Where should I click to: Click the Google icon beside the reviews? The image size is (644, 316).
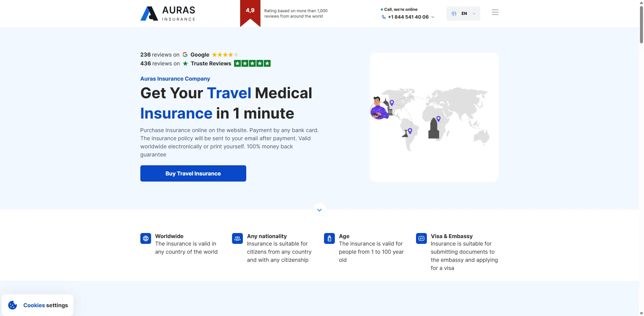(x=185, y=55)
